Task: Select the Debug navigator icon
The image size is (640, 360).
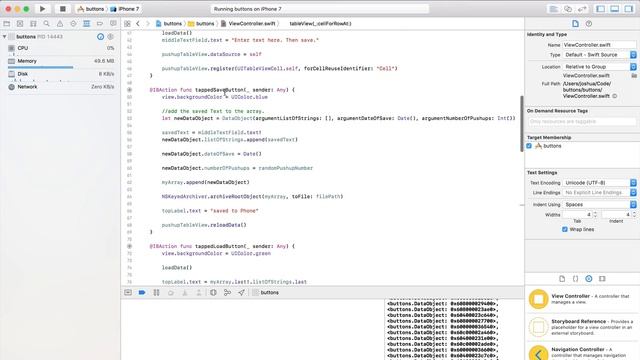Action: pos(87,24)
